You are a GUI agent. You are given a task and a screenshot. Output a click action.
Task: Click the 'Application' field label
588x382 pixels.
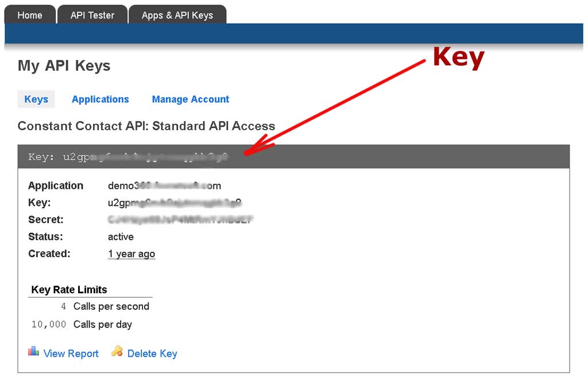[x=56, y=186]
